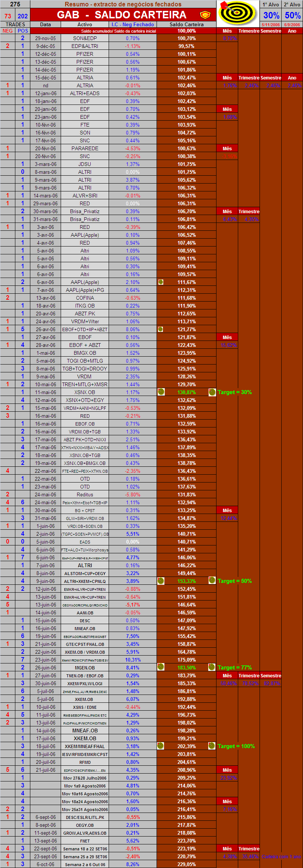Image resolution: width=303 pixels, height=868 pixels.
Task: Select the final 229,05% balance cell
Action: click(x=187, y=864)
